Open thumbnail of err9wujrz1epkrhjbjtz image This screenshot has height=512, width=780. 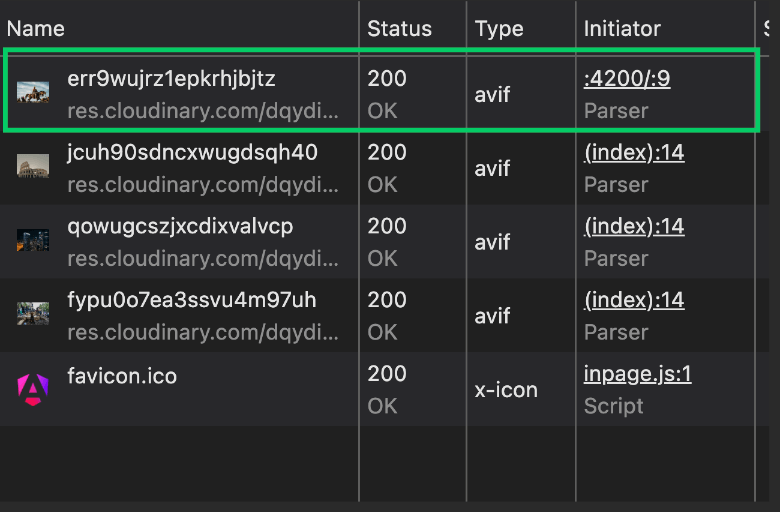33,93
